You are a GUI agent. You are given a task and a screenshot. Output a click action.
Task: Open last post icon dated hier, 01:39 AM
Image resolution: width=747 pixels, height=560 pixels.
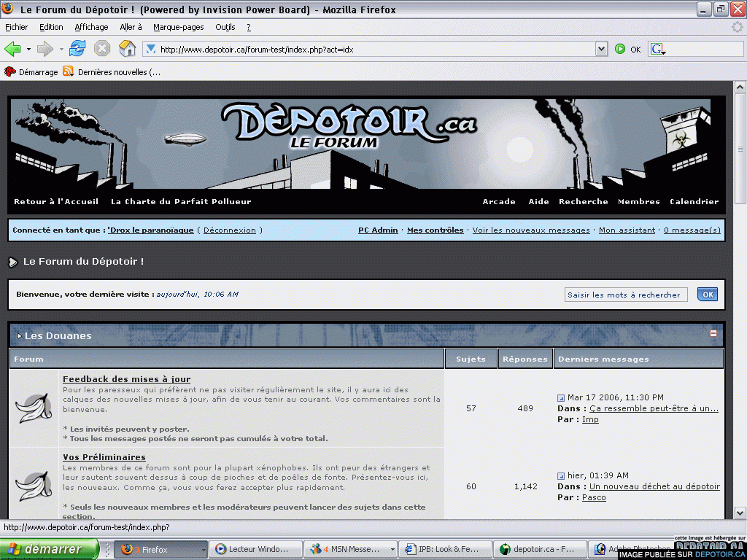click(x=561, y=476)
